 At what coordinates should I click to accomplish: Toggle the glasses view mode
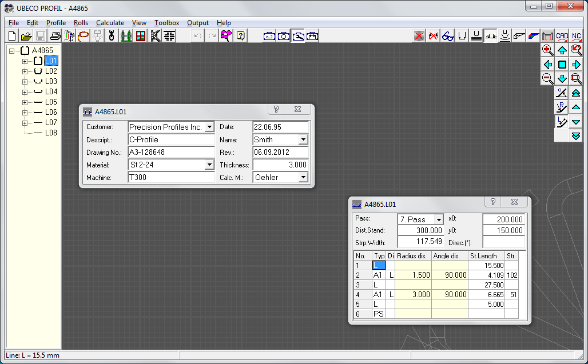coord(447,35)
